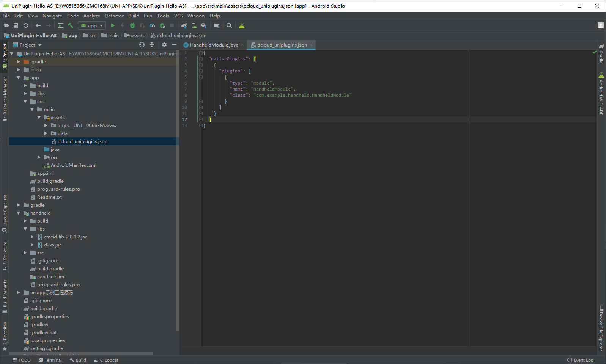Toggle the Gradle tool window on right
Image resolution: width=606 pixels, height=364 pixels.
point(601,53)
